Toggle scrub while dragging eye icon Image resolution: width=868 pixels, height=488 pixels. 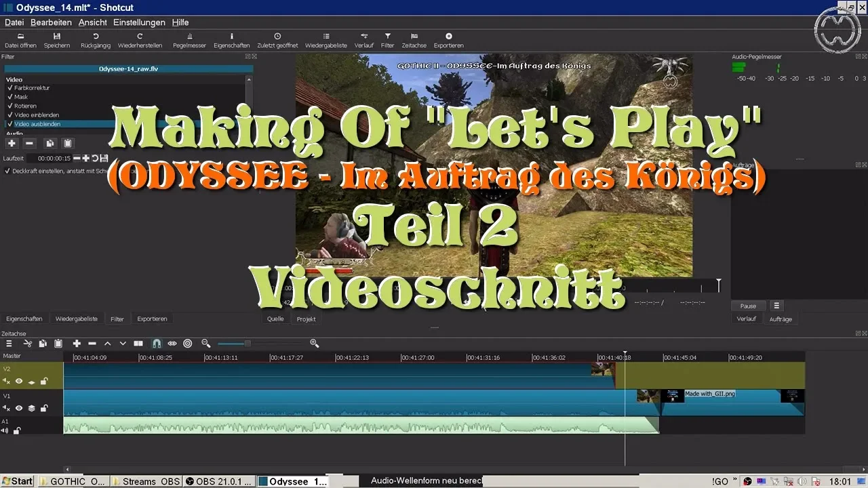172,344
